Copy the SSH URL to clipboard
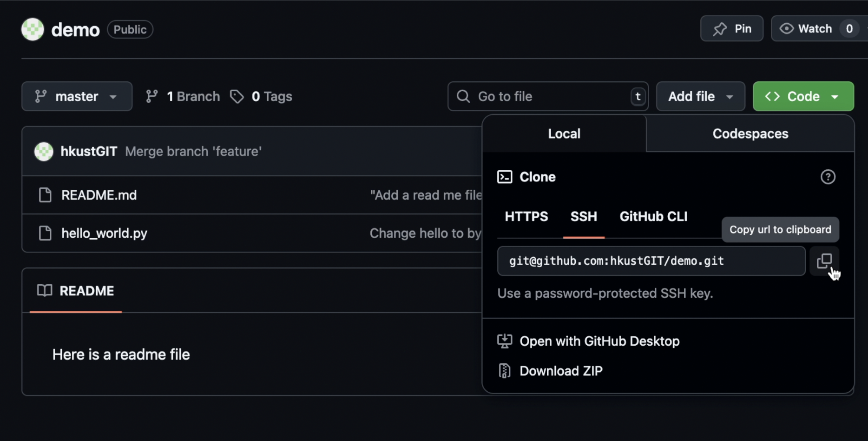This screenshot has height=441, width=868. click(x=825, y=261)
